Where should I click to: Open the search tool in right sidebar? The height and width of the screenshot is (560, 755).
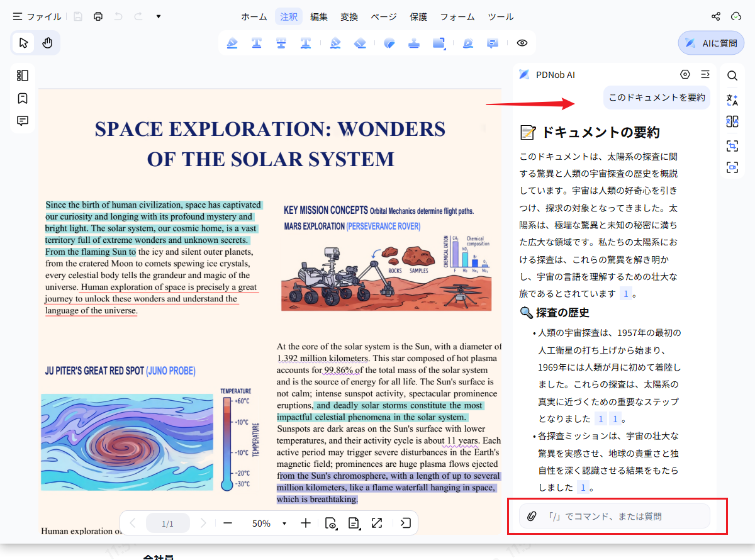pos(732,76)
